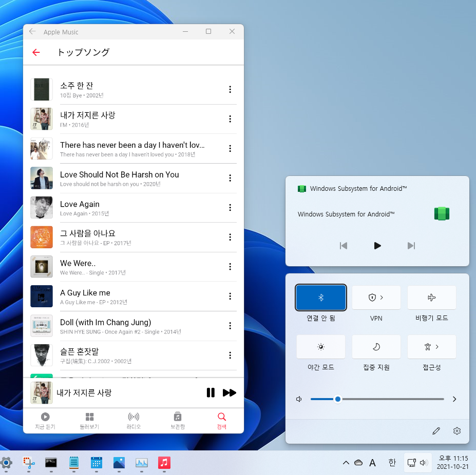
Task: Open more options for 슬픈 혼잣말
Action: coord(230,355)
